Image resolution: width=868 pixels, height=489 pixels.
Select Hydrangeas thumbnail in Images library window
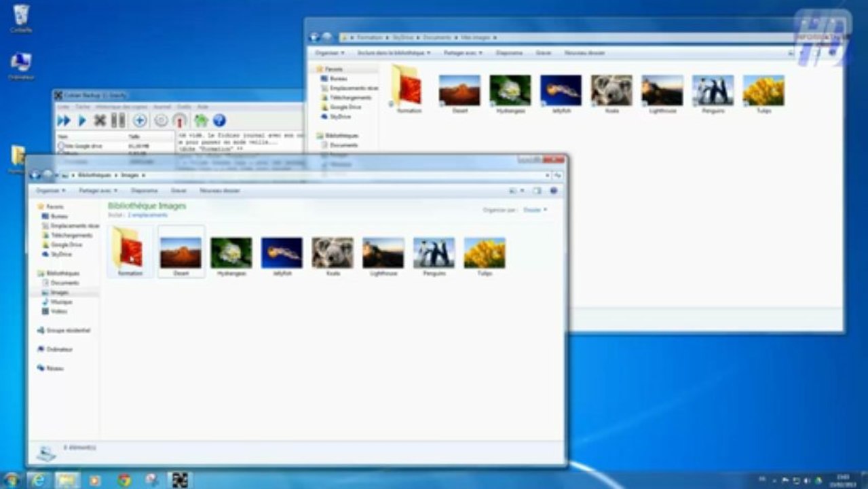coord(231,256)
